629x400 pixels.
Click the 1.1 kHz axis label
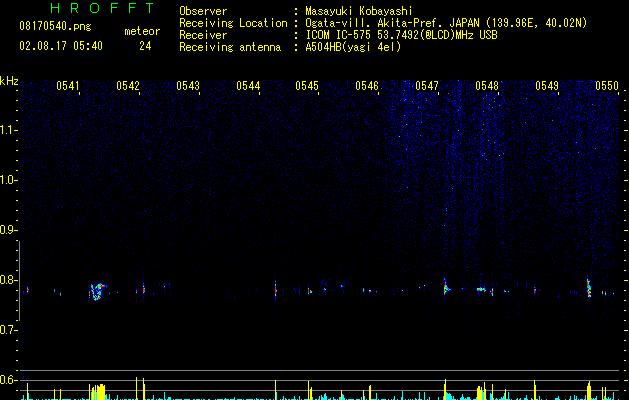pyautogui.click(x=8, y=130)
